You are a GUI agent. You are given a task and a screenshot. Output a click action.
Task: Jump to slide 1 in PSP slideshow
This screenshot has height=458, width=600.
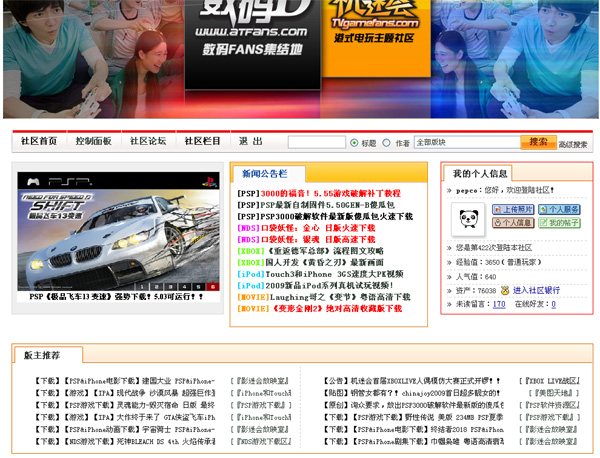[142, 287]
